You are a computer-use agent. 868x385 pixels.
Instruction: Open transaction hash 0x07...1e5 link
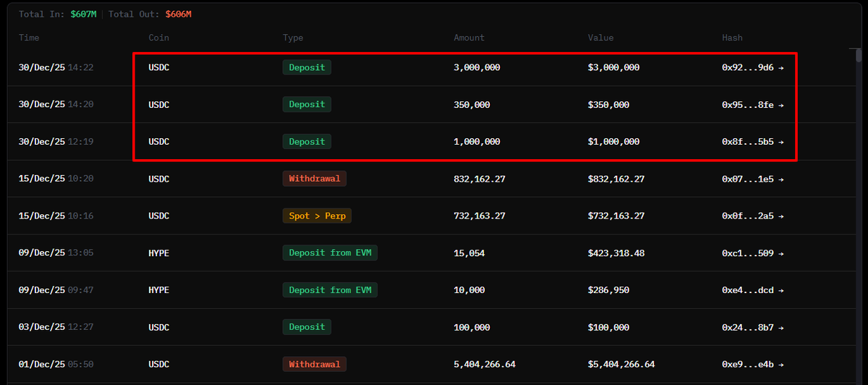coord(752,179)
